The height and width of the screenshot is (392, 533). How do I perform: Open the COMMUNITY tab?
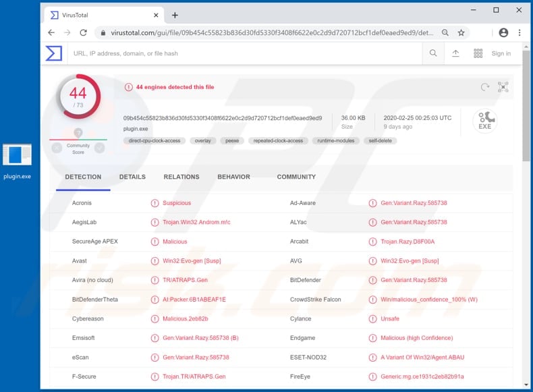click(x=296, y=177)
